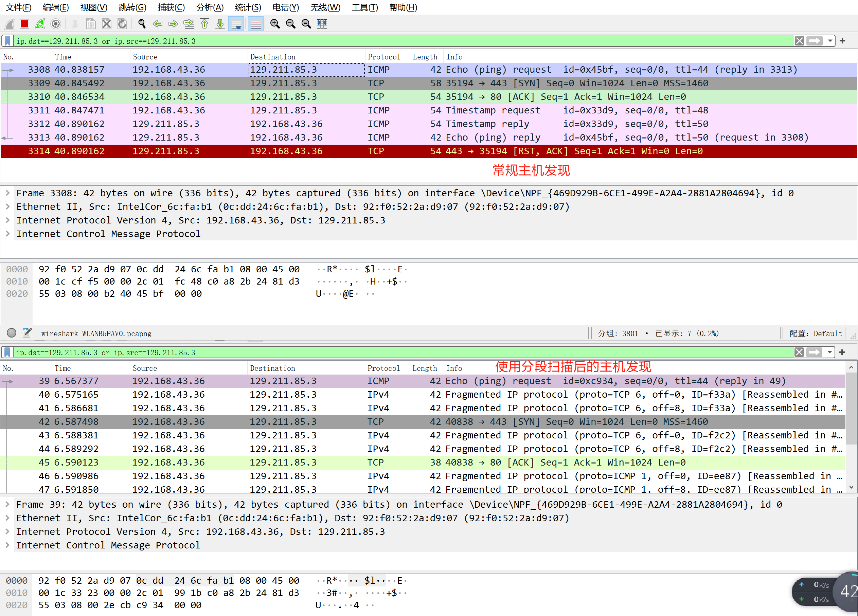Open filter bookmarks in top filter bar
858x616 pixels.
7,41
